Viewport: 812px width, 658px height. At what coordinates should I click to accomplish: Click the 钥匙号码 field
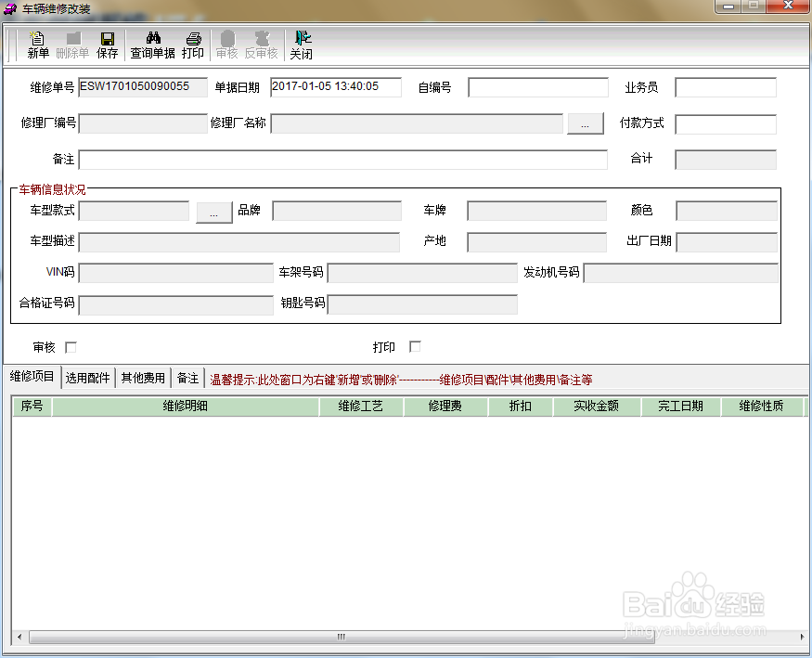click(x=422, y=304)
